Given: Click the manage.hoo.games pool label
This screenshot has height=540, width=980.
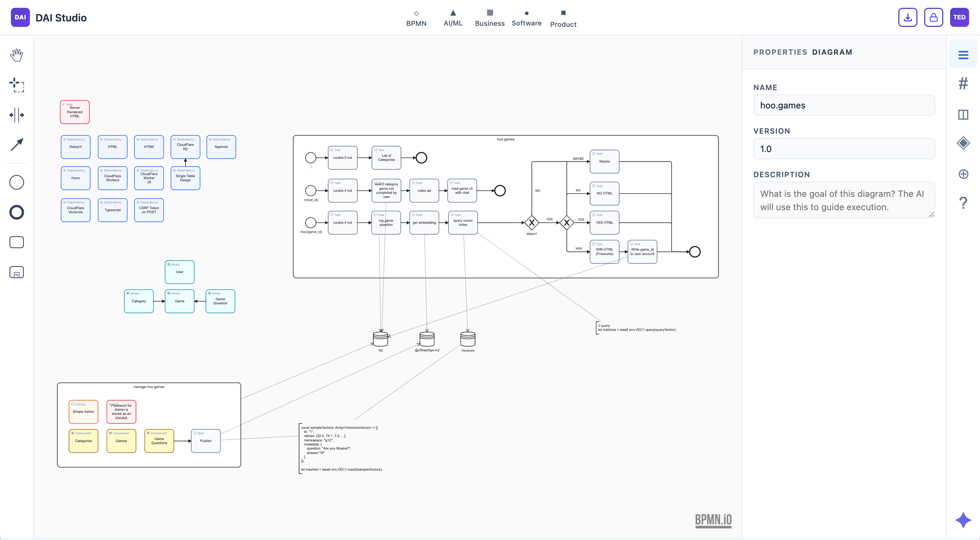Looking at the screenshot, I should coord(149,387).
